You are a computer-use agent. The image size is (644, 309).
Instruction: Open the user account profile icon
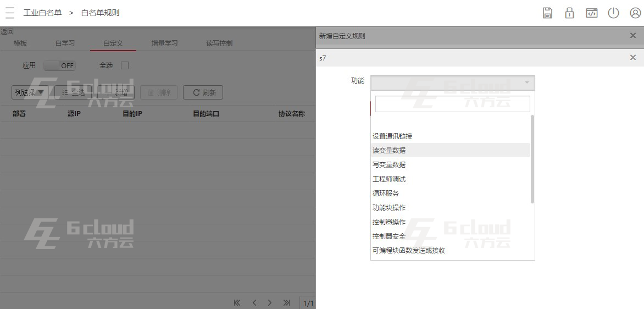click(635, 13)
